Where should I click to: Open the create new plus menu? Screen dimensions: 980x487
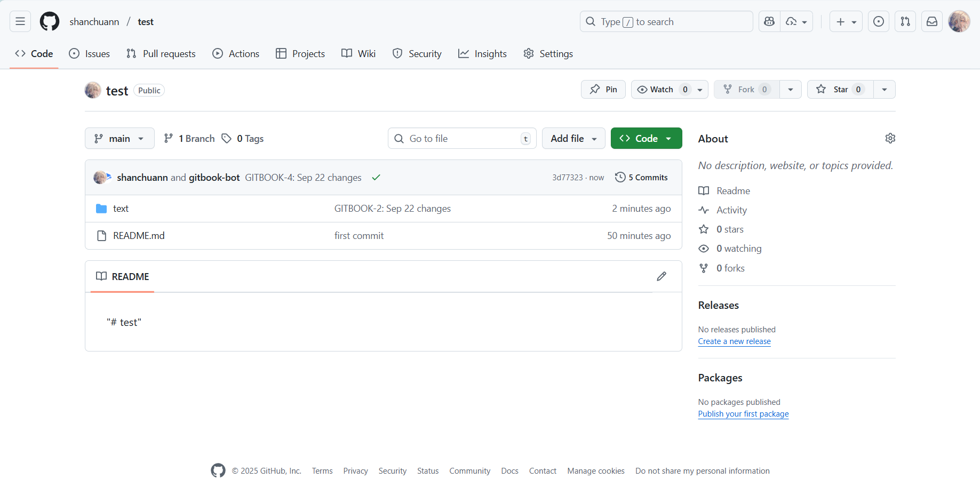(846, 21)
